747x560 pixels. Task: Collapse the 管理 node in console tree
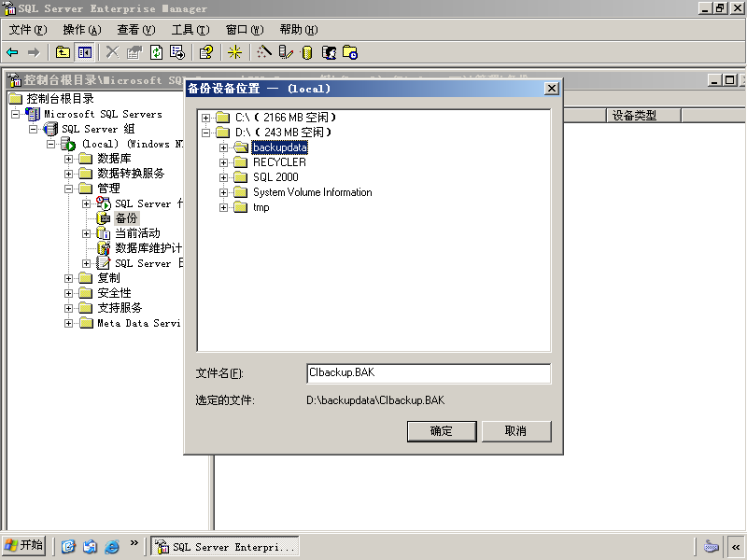(x=68, y=189)
